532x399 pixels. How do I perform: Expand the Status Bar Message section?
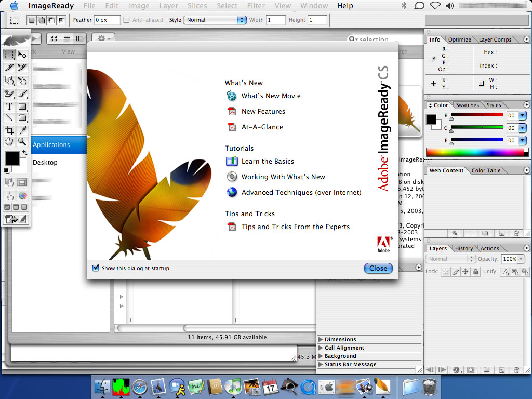(x=321, y=364)
